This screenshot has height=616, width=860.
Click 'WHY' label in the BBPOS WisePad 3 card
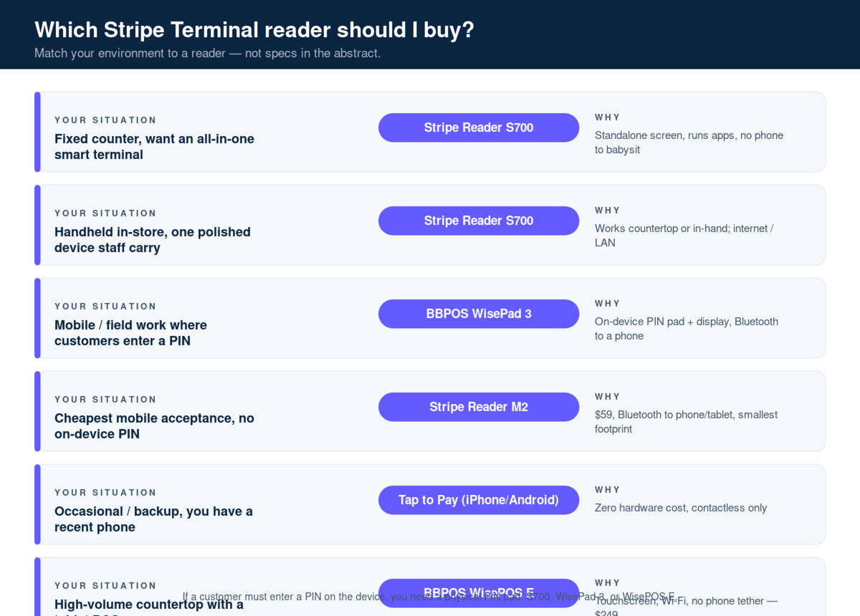[608, 304]
